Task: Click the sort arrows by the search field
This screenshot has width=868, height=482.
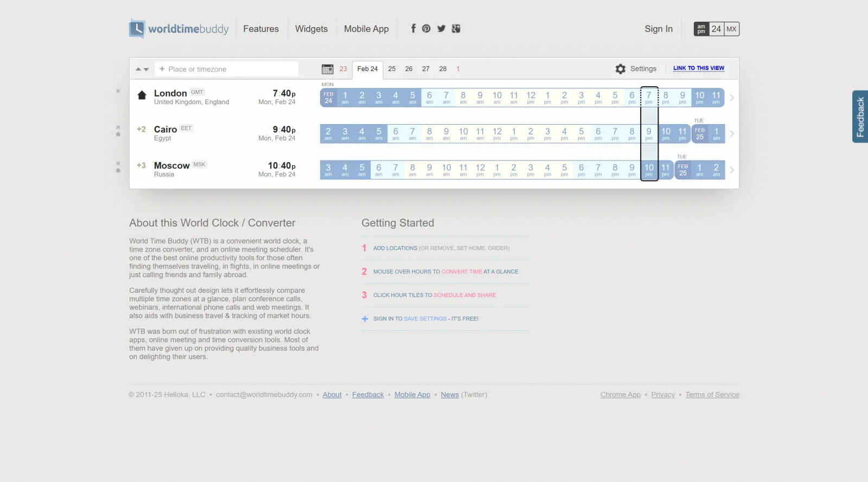Action: (x=142, y=69)
